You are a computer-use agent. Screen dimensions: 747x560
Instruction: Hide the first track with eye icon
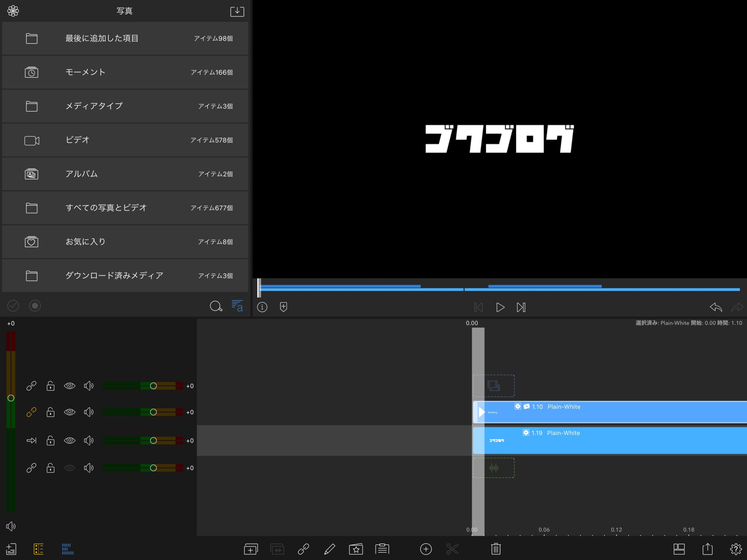pyautogui.click(x=69, y=386)
